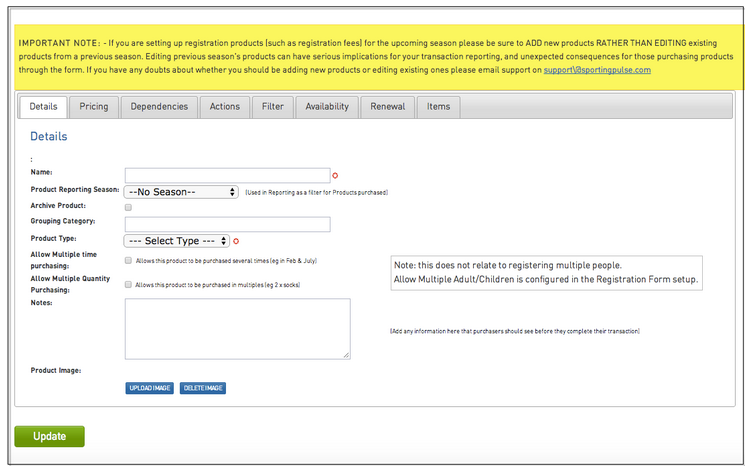Click the 'Product Reporting Season:' label
The image size is (748, 470).
pyautogui.click(x=75, y=189)
